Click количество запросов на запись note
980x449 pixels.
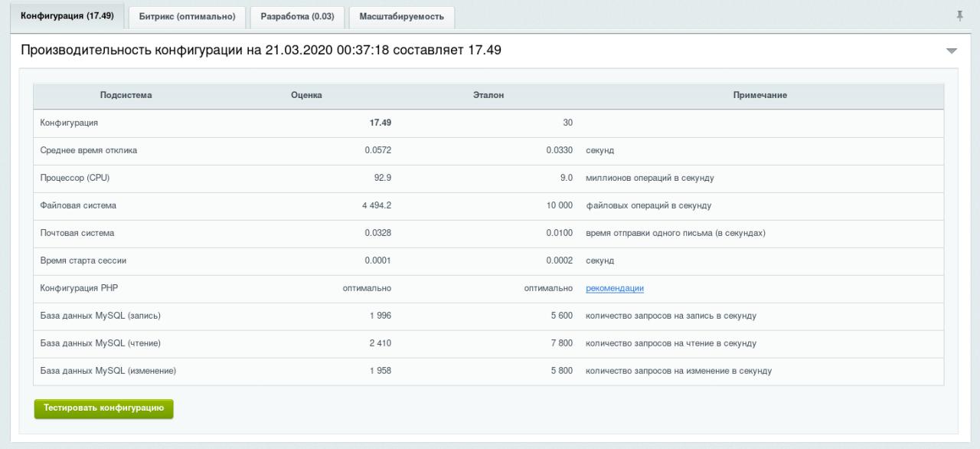[x=671, y=316]
